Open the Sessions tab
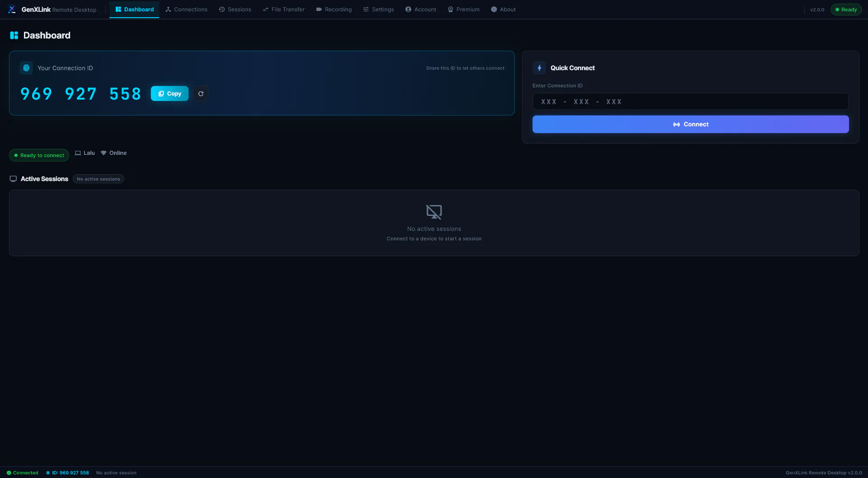The image size is (868, 478). (235, 10)
